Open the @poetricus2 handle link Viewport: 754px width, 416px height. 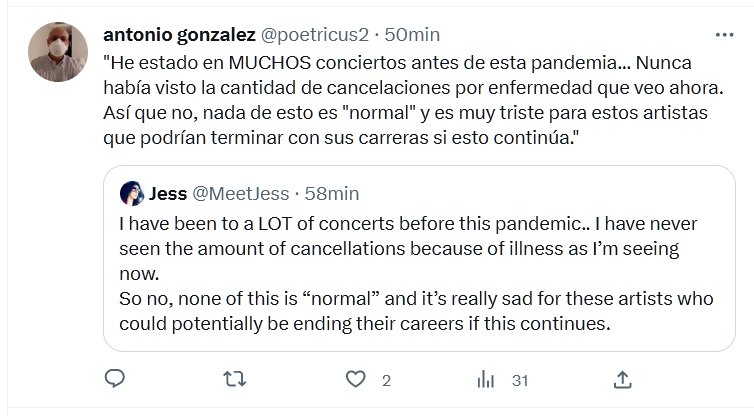pos(313,35)
